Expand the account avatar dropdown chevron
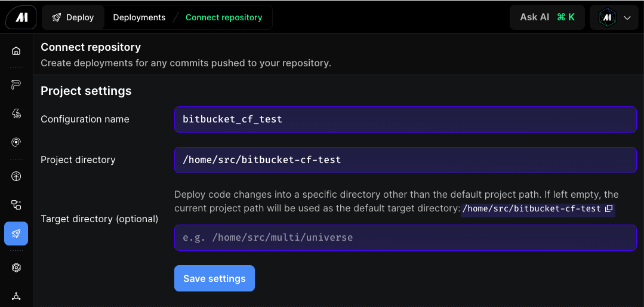This screenshot has width=644, height=307. (627, 18)
